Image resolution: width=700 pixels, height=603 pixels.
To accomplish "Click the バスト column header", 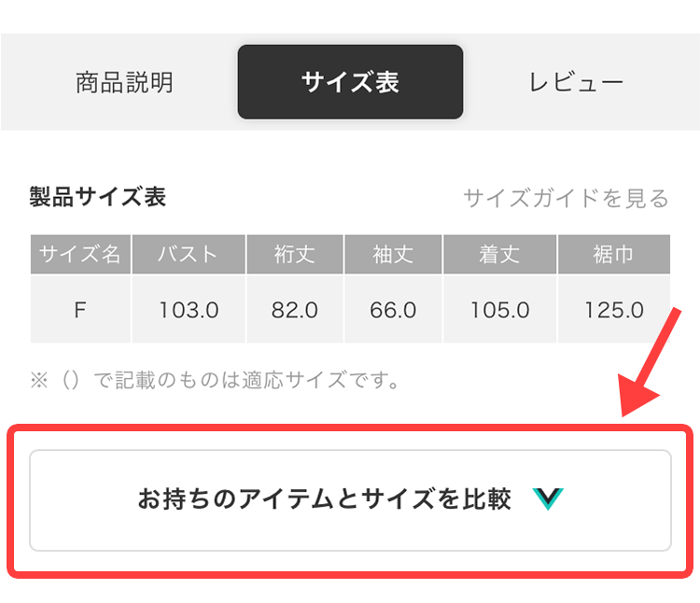I will [x=189, y=254].
